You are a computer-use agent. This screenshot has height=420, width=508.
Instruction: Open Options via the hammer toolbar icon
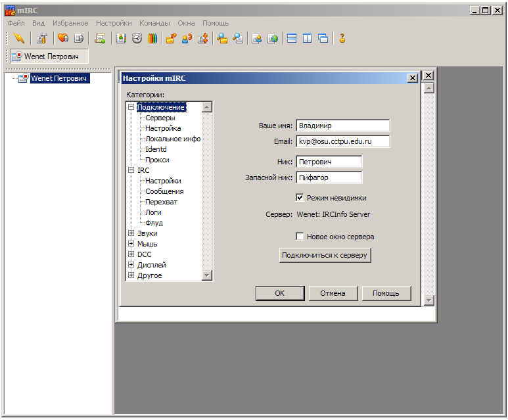(x=41, y=38)
